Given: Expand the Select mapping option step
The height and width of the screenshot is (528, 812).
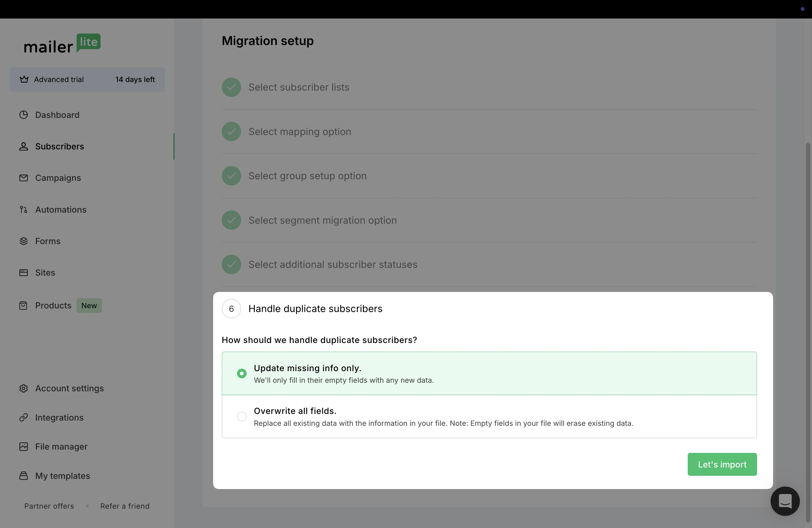Looking at the screenshot, I should pos(300,132).
